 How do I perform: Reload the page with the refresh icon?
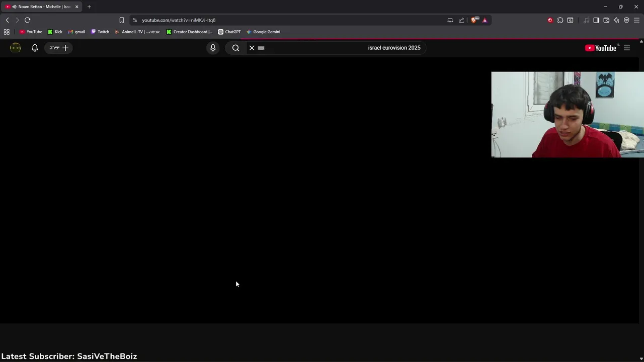click(x=27, y=20)
